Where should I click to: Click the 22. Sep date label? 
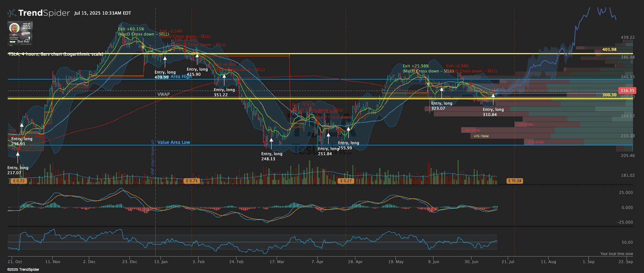626,262
